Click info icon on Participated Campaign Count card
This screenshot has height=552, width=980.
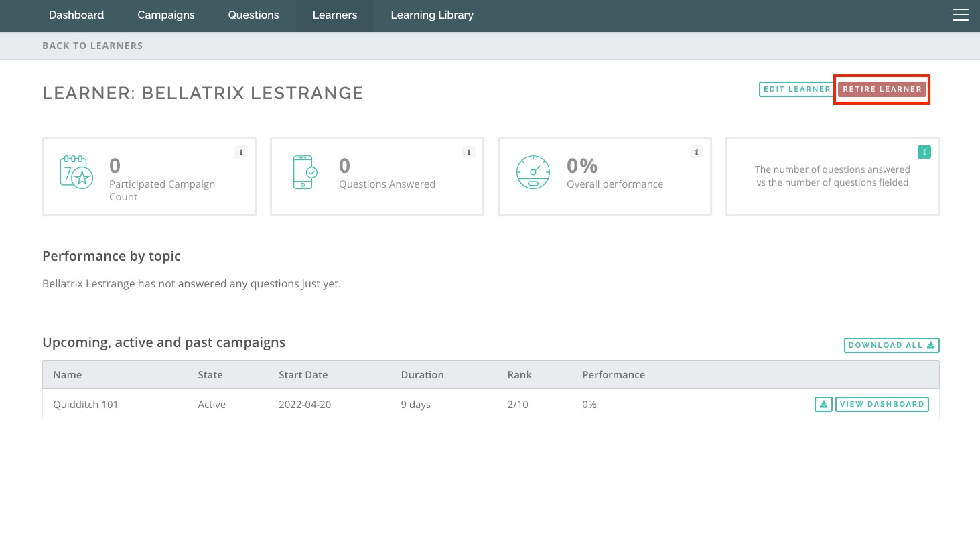coord(241,152)
